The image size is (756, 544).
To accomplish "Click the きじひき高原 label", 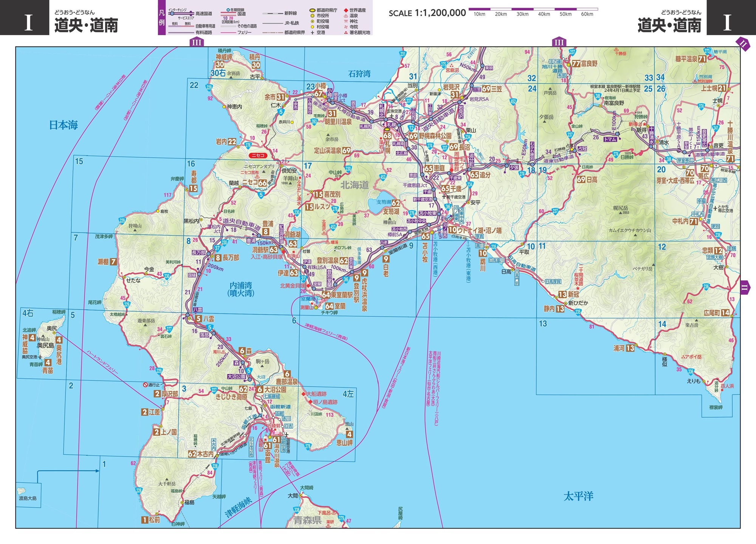I will [x=231, y=396].
